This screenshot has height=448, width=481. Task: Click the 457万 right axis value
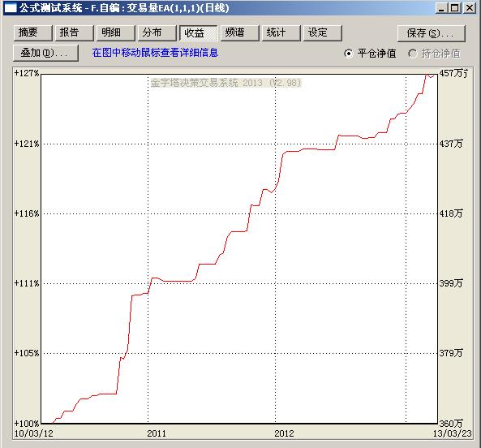(453, 73)
